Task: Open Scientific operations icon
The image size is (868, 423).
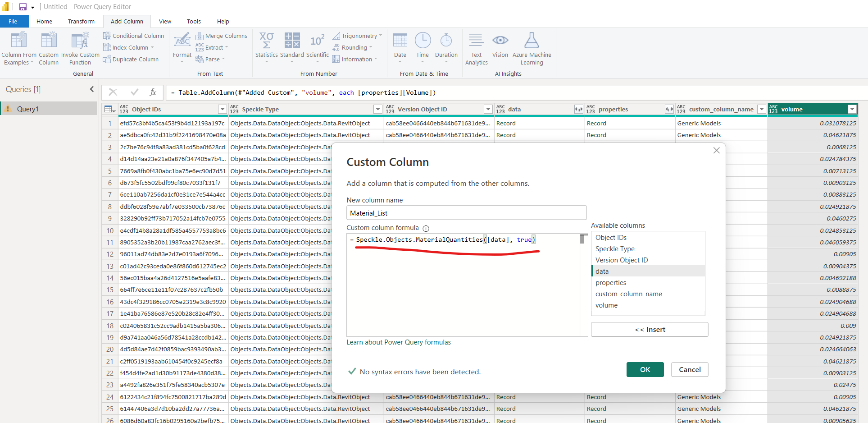Action: click(318, 40)
